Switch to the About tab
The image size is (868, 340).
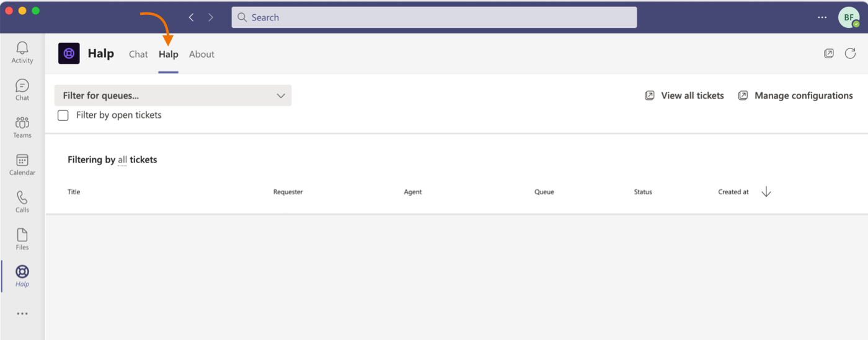coord(201,54)
